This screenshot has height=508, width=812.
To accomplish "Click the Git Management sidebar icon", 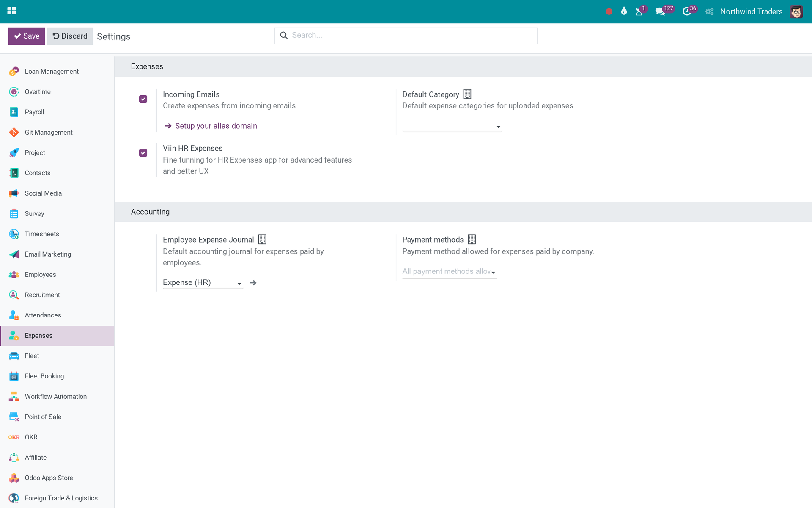I will click(x=14, y=133).
